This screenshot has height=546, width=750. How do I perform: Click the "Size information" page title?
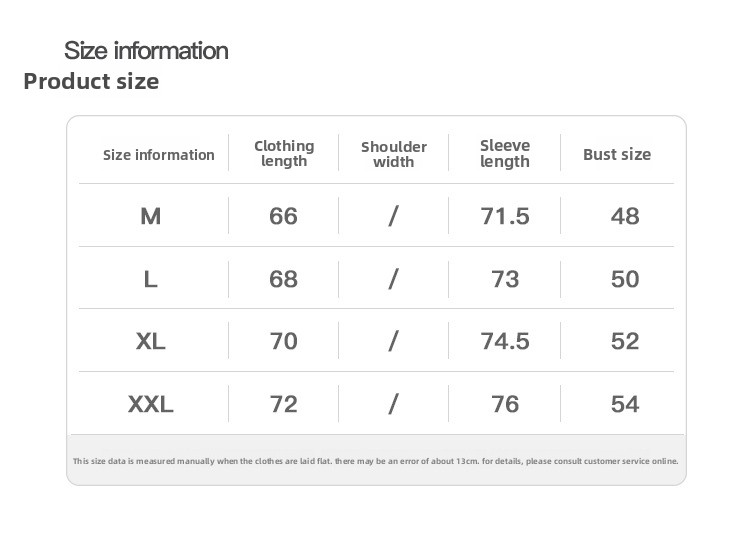[x=146, y=50]
